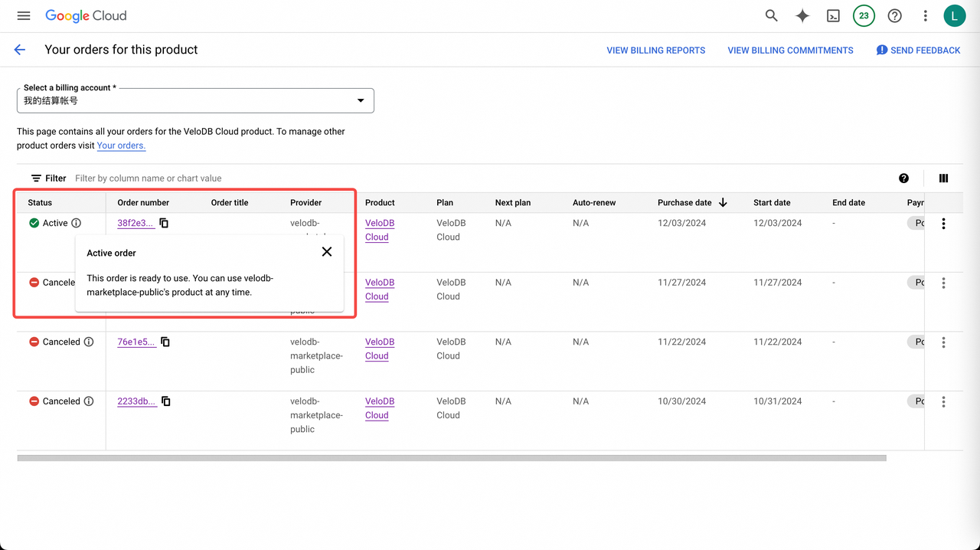Copy order number 2233db using copy icon
980x550 pixels.
[x=165, y=401]
